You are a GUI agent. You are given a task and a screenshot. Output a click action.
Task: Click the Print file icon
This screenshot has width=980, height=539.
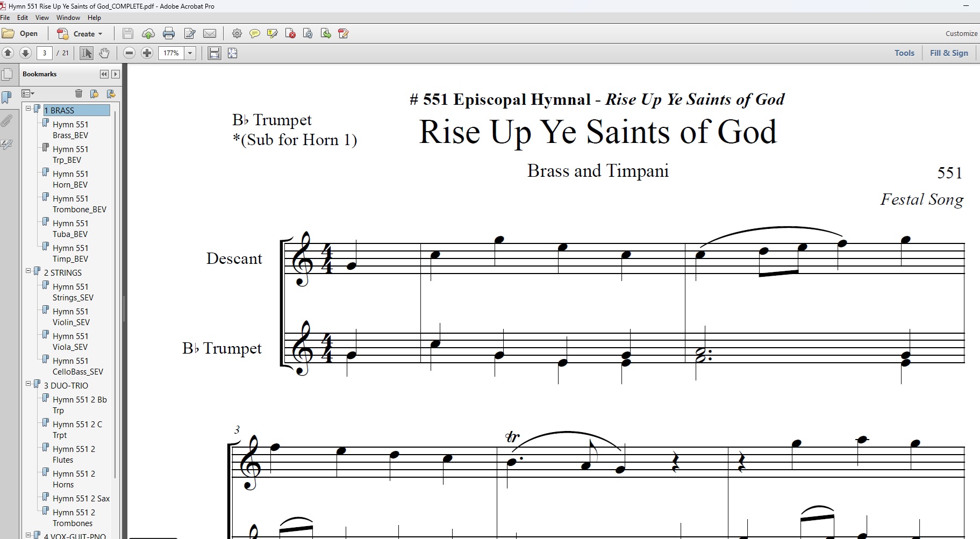[x=169, y=34]
